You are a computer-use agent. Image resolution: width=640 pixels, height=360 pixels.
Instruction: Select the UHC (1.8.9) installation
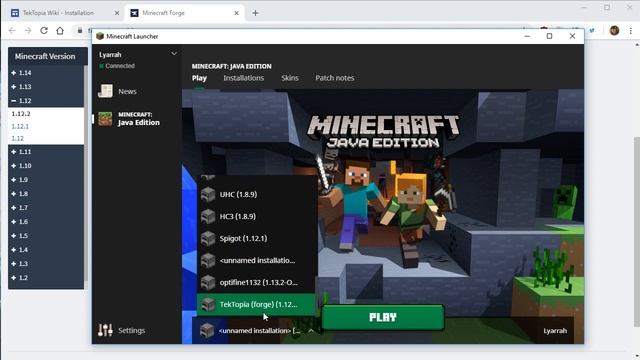(x=256, y=194)
